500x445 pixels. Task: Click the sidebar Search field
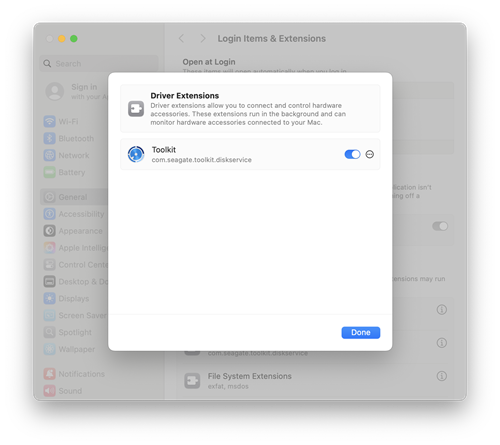tap(99, 63)
